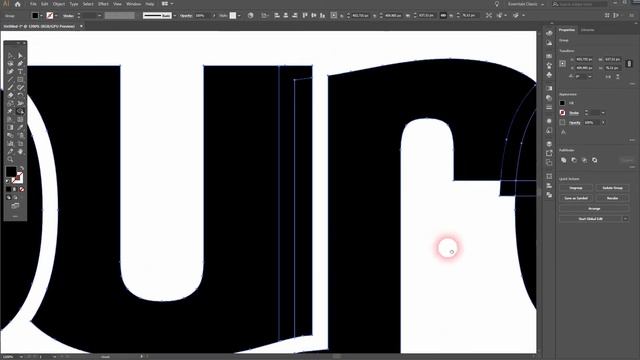Click the lightbulb Learn icon
Viewport: 640px width, 360px height.
point(497,4)
